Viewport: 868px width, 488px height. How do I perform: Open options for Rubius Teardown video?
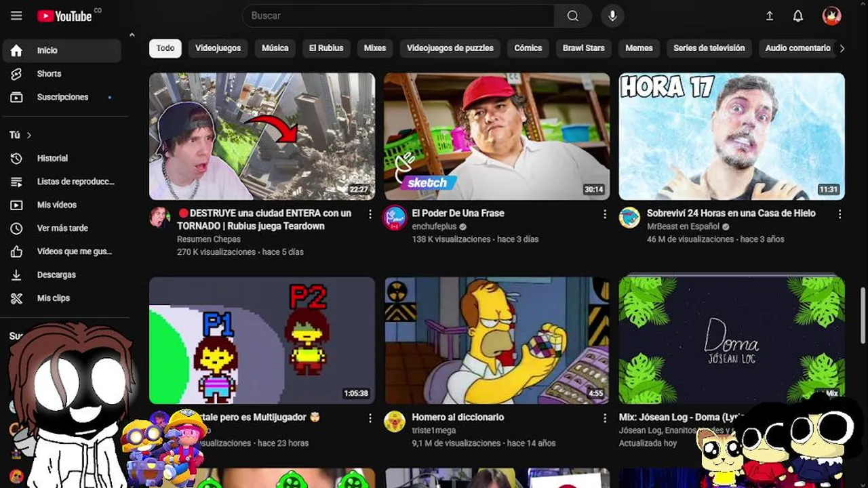pos(370,213)
